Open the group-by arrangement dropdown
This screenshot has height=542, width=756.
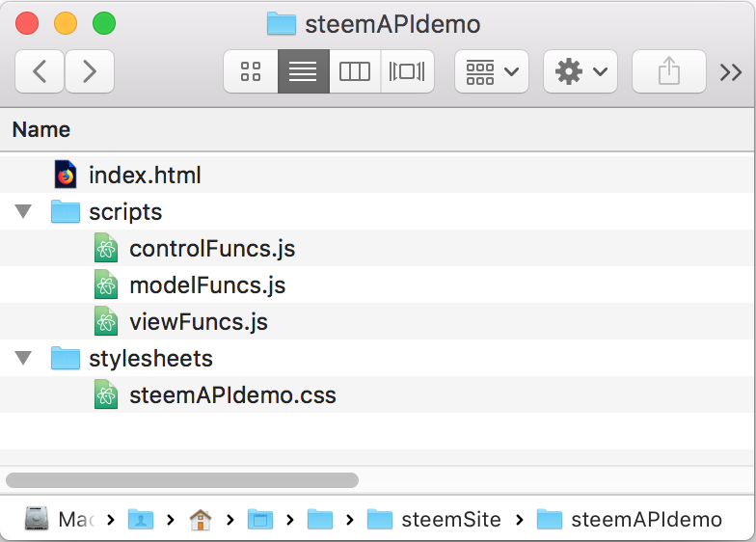pos(492,71)
